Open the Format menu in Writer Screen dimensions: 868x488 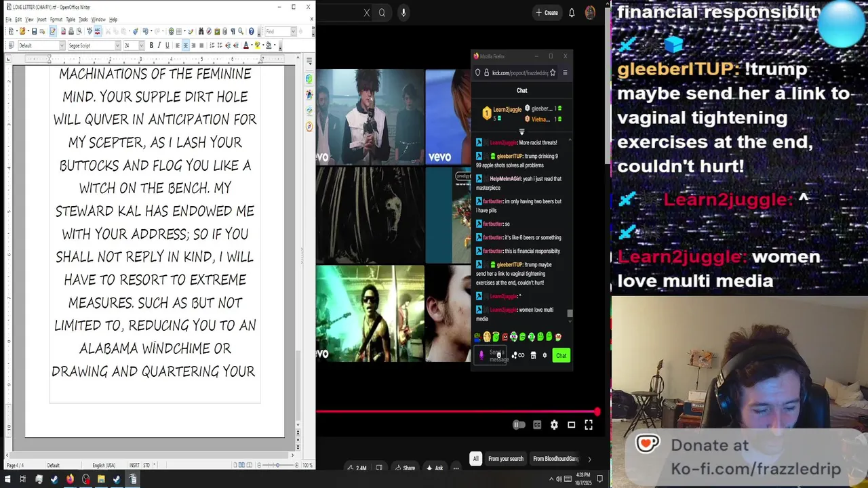[x=56, y=20]
